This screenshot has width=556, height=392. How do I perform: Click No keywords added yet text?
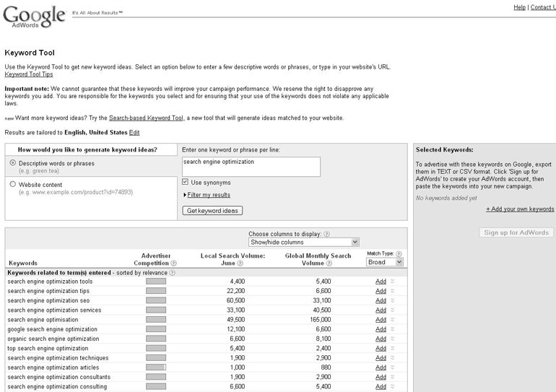pyautogui.click(x=446, y=198)
